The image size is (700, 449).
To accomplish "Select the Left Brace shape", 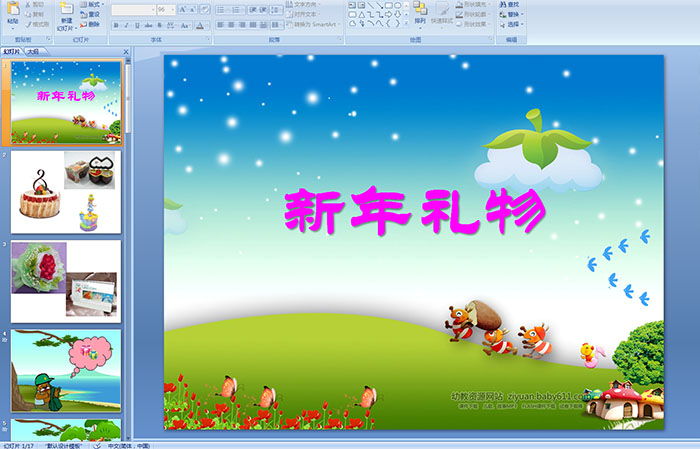I will 388,23.
